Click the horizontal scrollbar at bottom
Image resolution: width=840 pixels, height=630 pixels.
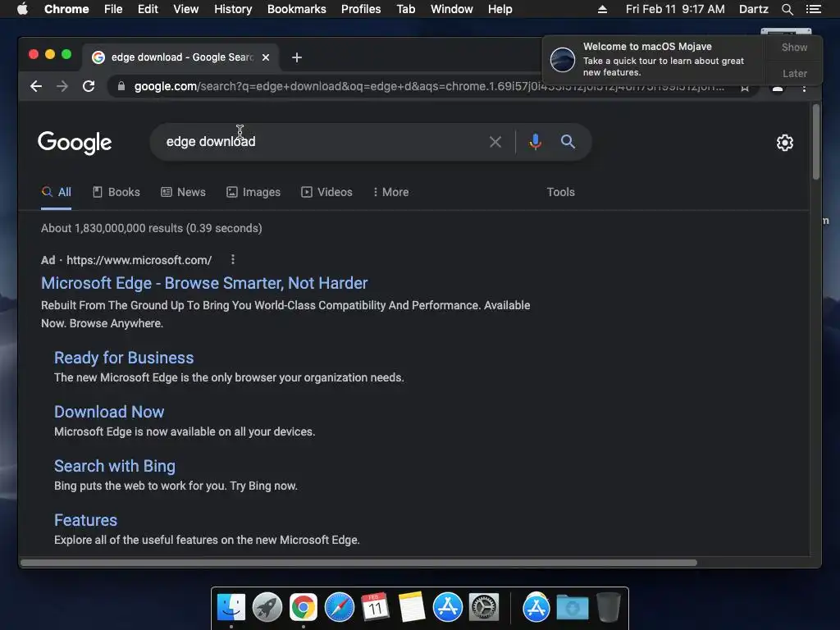tap(359, 563)
